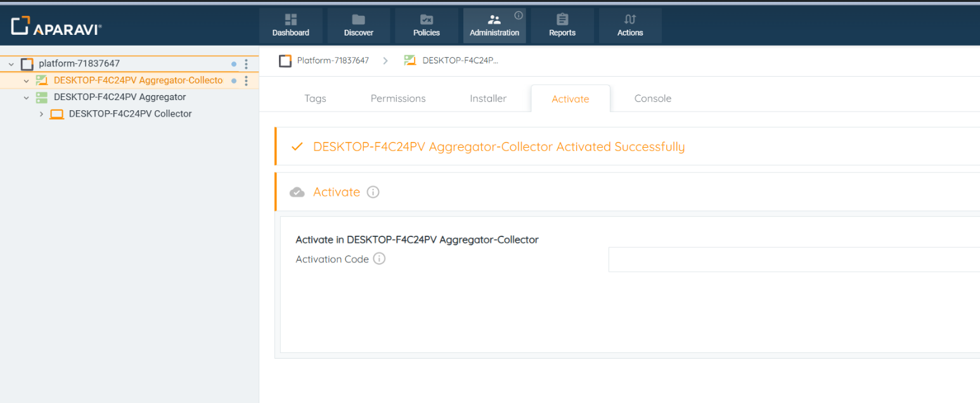The width and height of the screenshot is (980, 403).
Task: Collapse the platform-71837647 tree node
Action: click(x=11, y=64)
